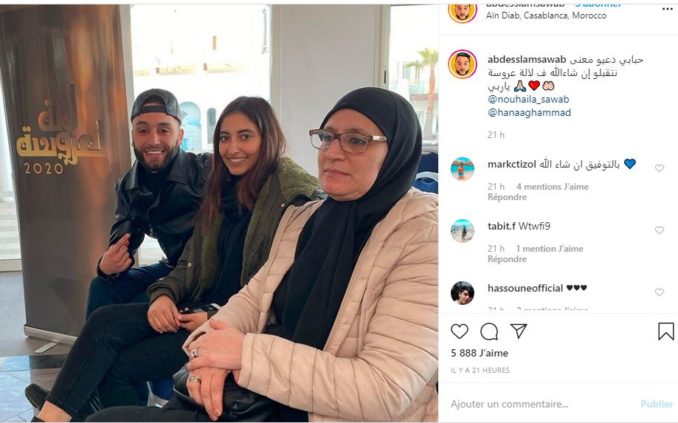Open hassouneofficial's profile picture
Screen dimensions: 678x423
[x=462, y=293]
